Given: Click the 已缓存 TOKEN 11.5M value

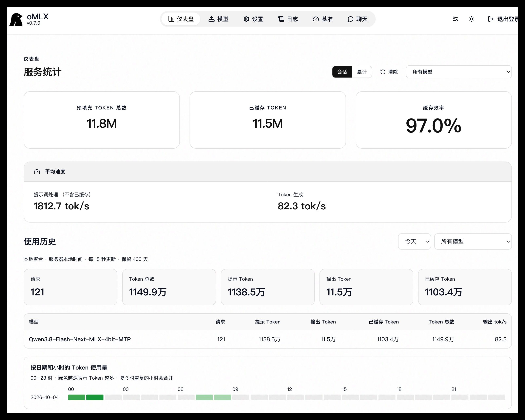Looking at the screenshot, I should pos(268,123).
